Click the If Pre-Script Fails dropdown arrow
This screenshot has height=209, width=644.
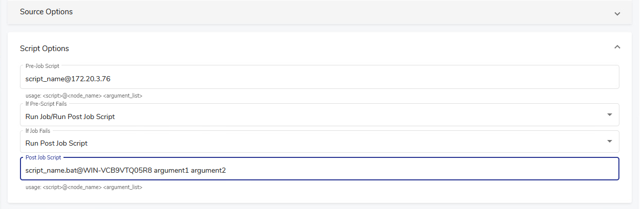click(x=609, y=114)
